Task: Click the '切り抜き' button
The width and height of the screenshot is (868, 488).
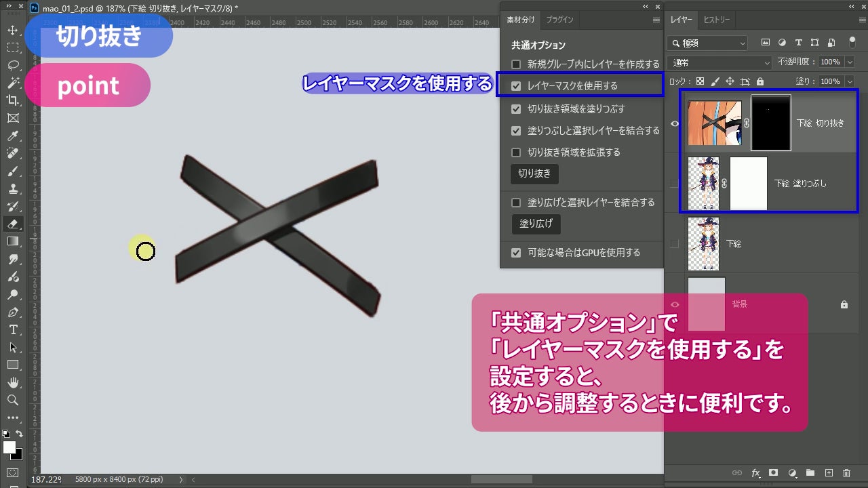Action: click(x=534, y=174)
